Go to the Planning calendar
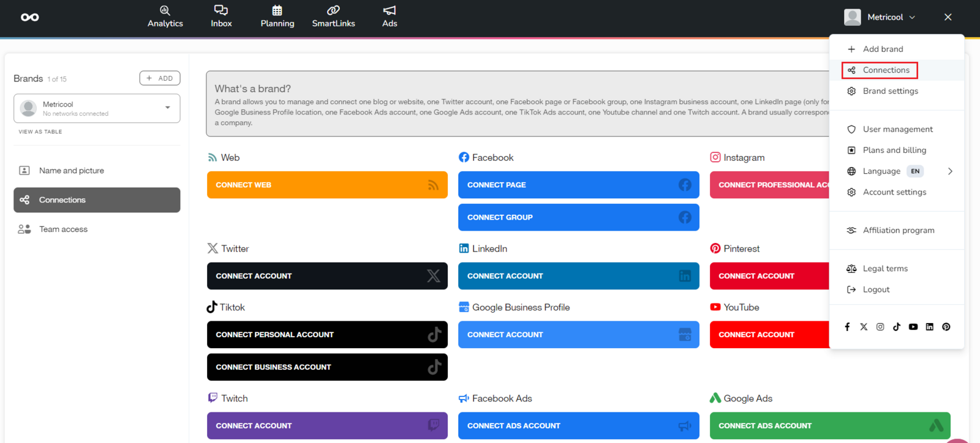Image resolution: width=980 pixels, height=443 pixels. (277, 17)
